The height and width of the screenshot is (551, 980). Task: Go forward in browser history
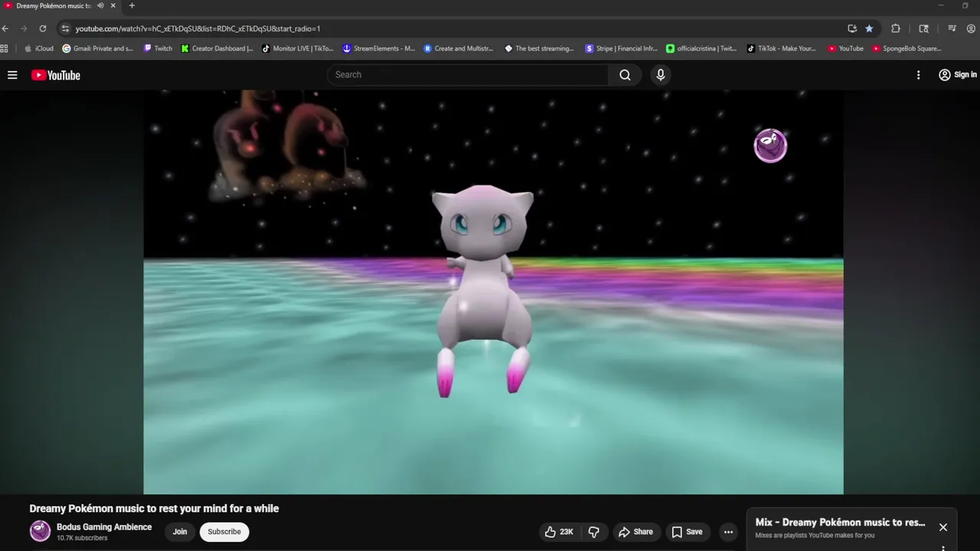coord(24,28)
